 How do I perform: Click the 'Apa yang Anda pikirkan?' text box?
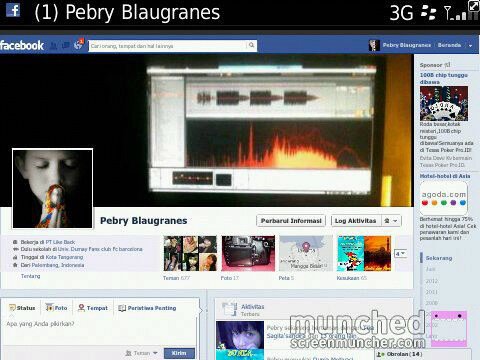pyautogui.click(x=100, y=330)
